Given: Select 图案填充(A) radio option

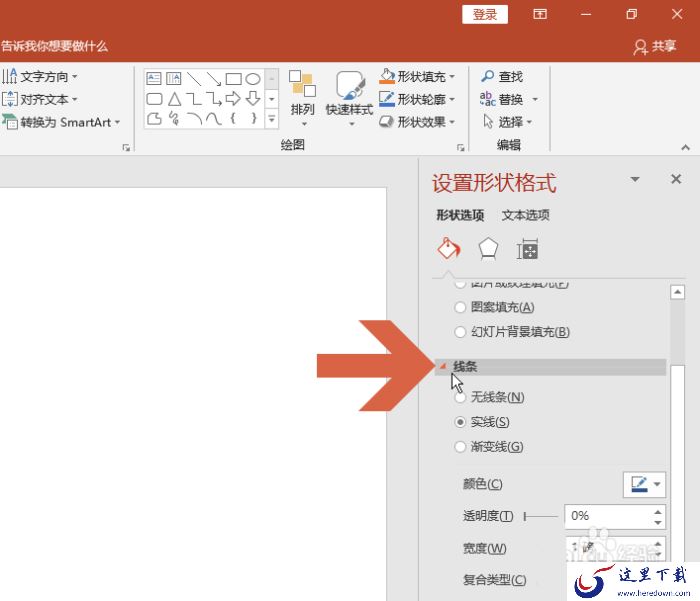Looking at the screenshot, I should click(x=494, y=307).
